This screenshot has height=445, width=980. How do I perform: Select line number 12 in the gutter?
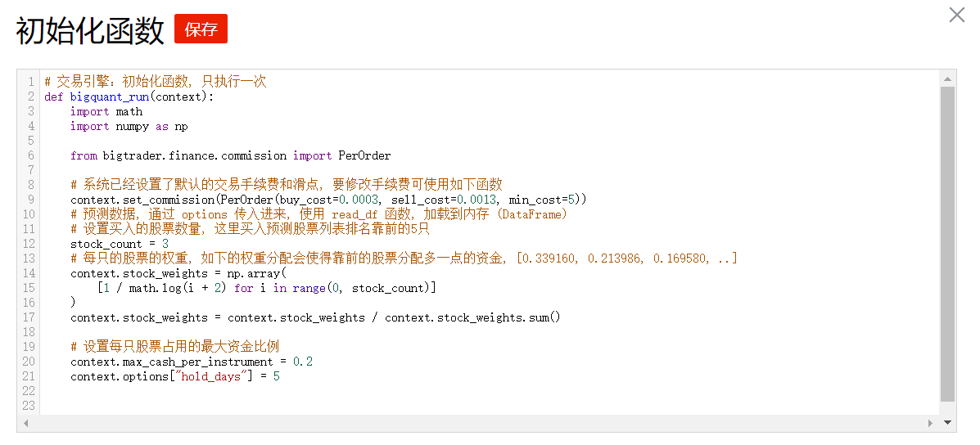click(x=29, y=244)
